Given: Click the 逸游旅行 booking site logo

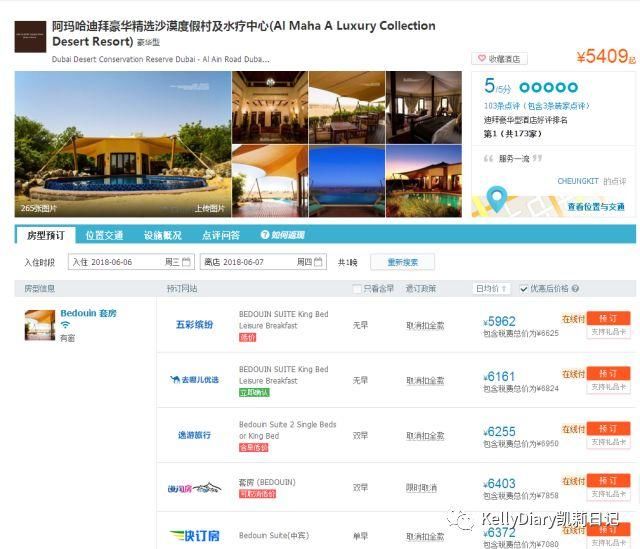Looking at the screenshot, I should (194, 435).
